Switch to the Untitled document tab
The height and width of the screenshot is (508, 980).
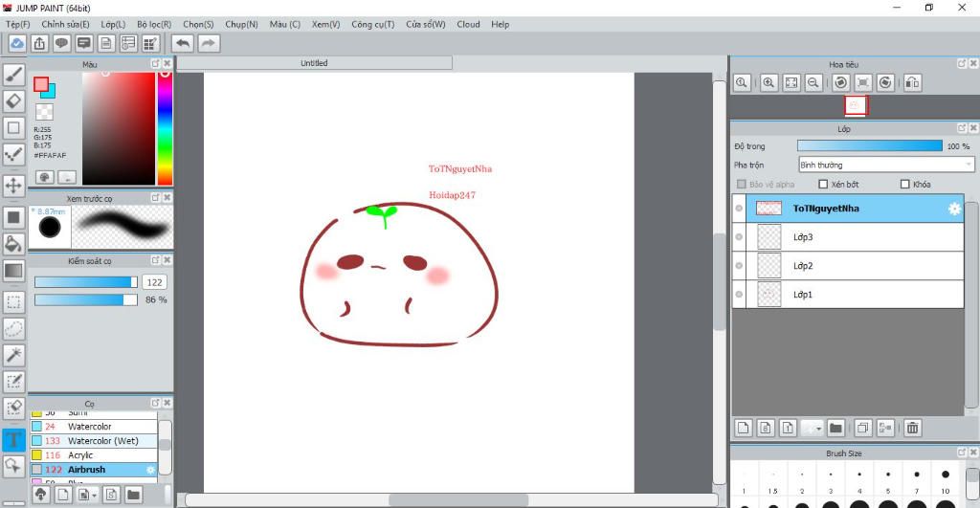click(x=314, y=63)
